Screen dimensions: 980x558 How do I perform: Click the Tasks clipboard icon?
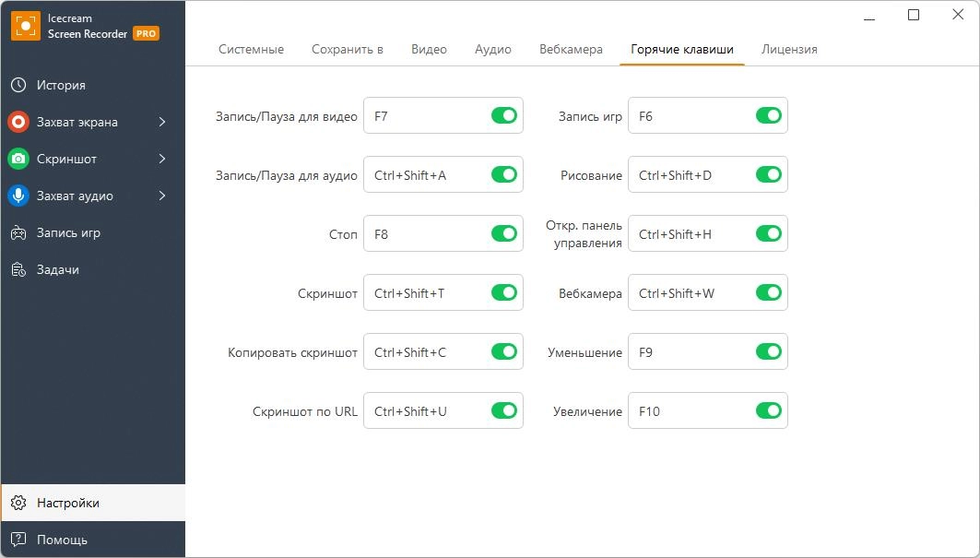[x=18, y=269]
